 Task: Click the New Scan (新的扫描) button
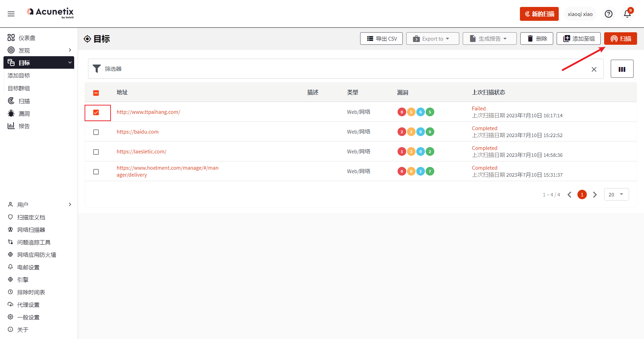point(539,14)
